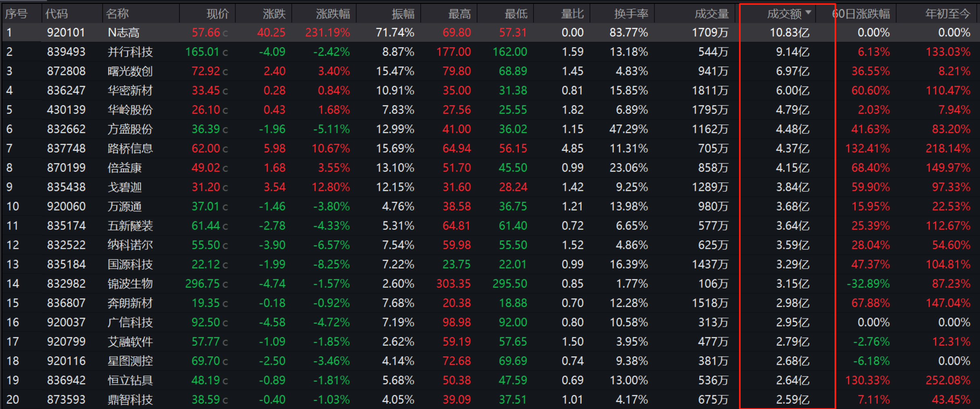Image resolution: width=980 pixels, height=409 pixels.
Task: Click the -8.25% change of 国源科技
Action: coord(332,264)
